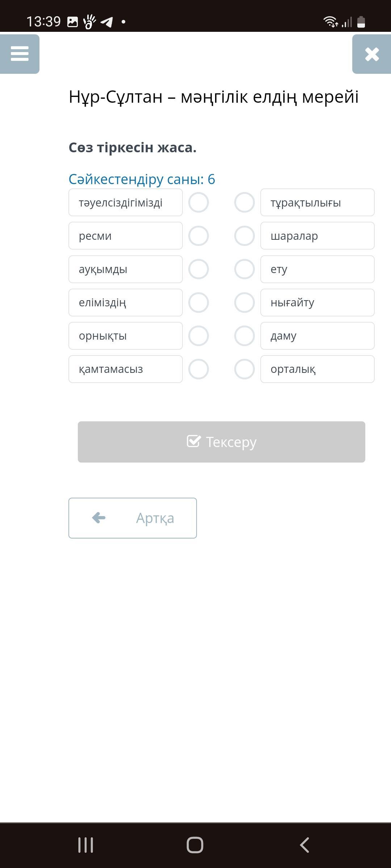Select the radio circle beside нығайту
Image resolution: width=391 pixels, height=868 pixels.
(244, 302)
